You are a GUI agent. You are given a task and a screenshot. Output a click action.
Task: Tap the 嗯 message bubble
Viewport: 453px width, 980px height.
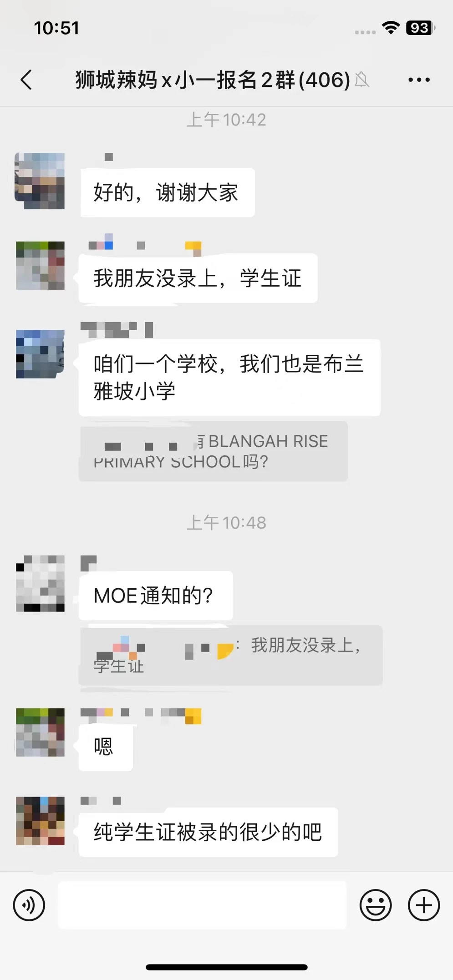click(x=106, y=747)
